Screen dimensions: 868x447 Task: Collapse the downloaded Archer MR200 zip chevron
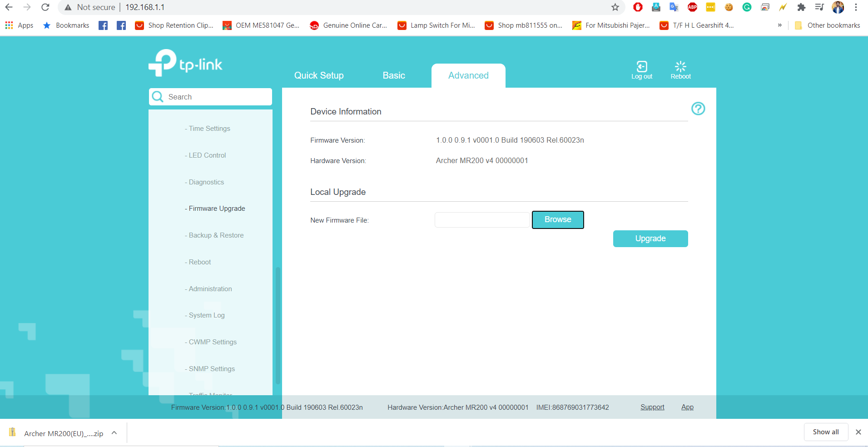tap(114, 432)
